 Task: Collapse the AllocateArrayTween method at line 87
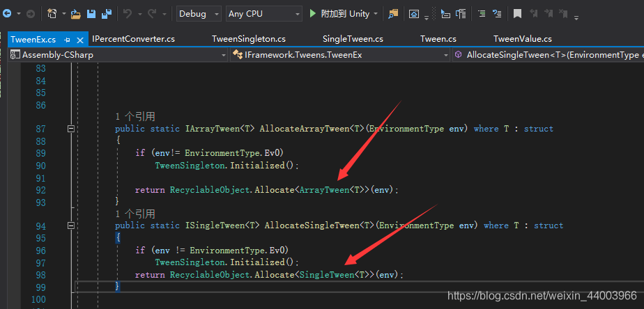71,129
